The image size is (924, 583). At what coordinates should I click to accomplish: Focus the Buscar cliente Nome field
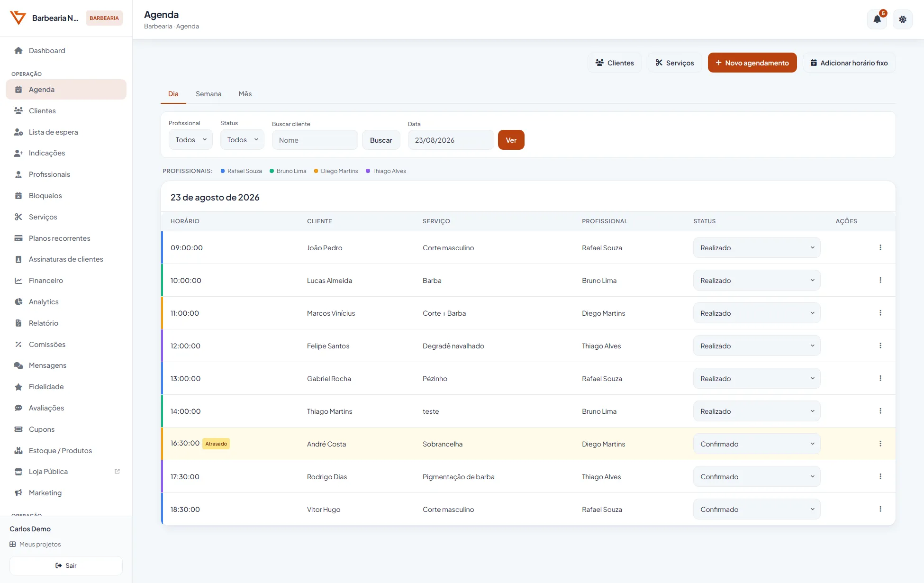point(315,140)
